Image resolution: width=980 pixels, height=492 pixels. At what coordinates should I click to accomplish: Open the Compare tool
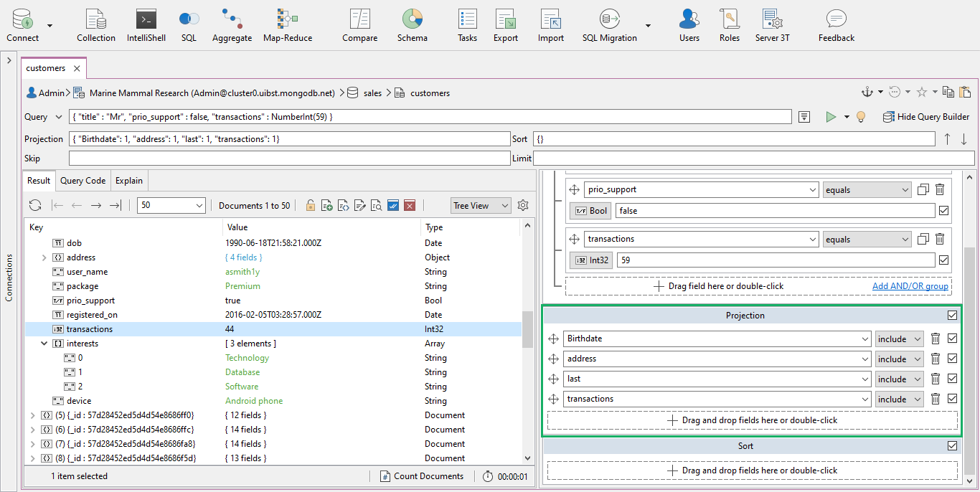coord(359,25)
